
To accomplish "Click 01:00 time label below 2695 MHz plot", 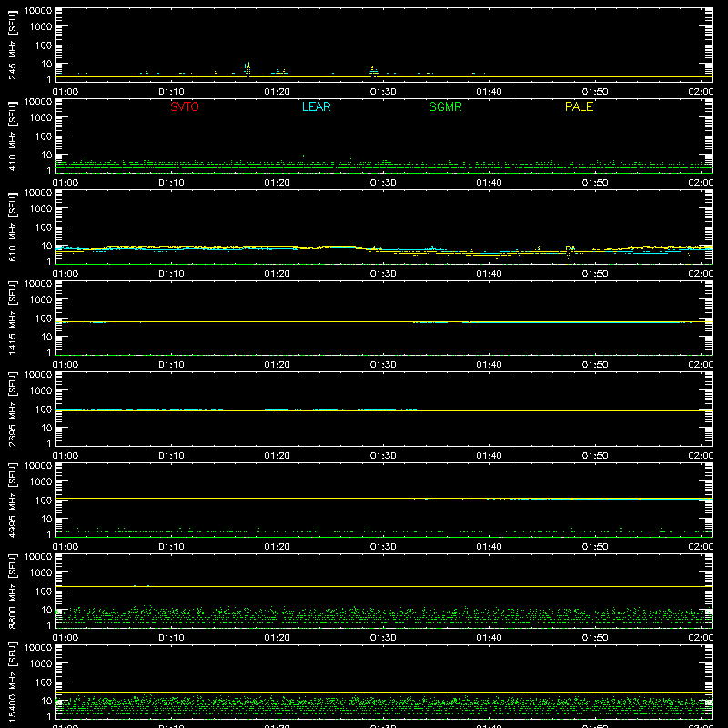I will tap(66, 456).
